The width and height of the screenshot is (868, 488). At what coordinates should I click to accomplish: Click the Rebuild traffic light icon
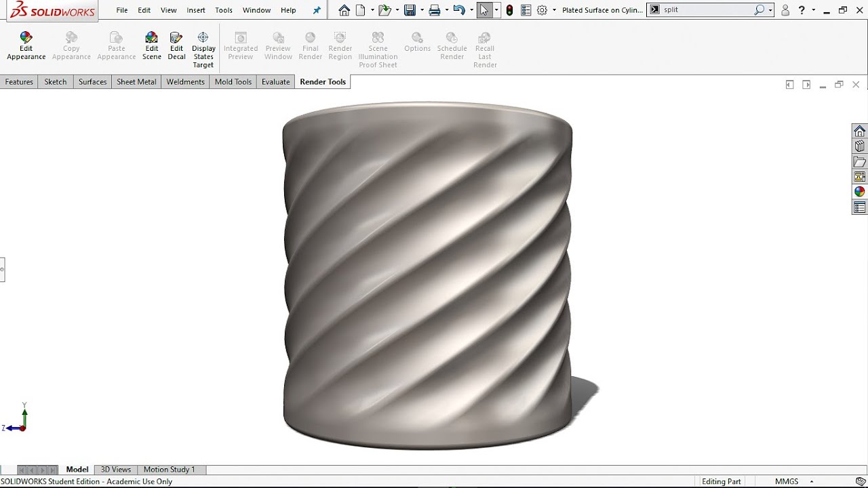point(510,10)
